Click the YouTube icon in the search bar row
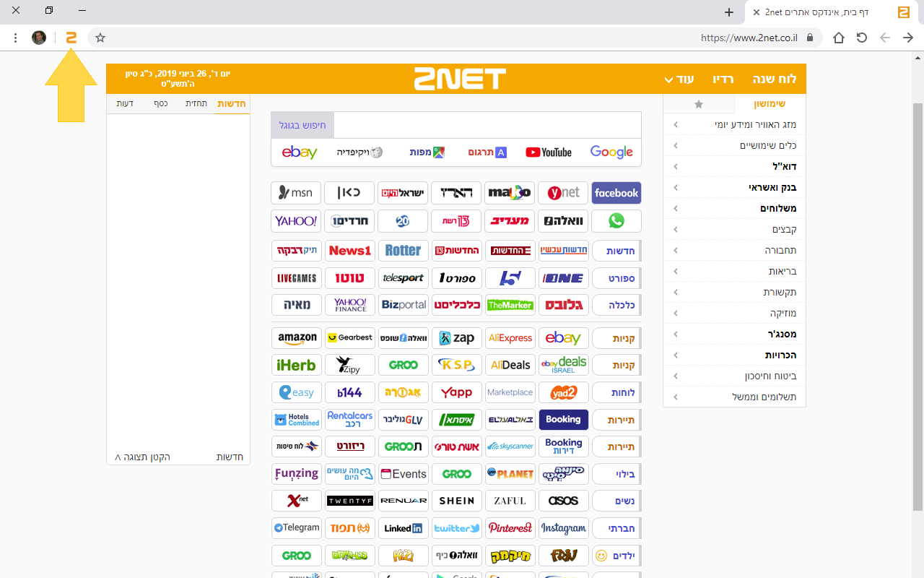Screen dimensions: 924x578 [551, 152]
